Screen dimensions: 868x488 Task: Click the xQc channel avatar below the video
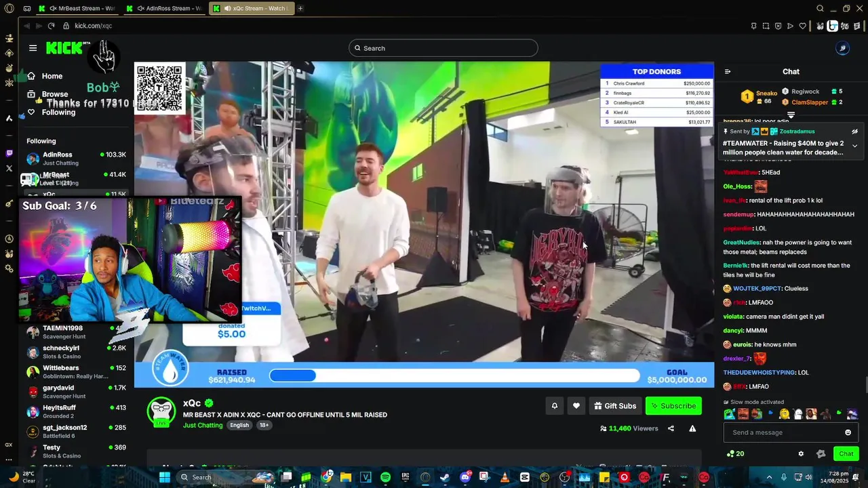tap(161, 411)
